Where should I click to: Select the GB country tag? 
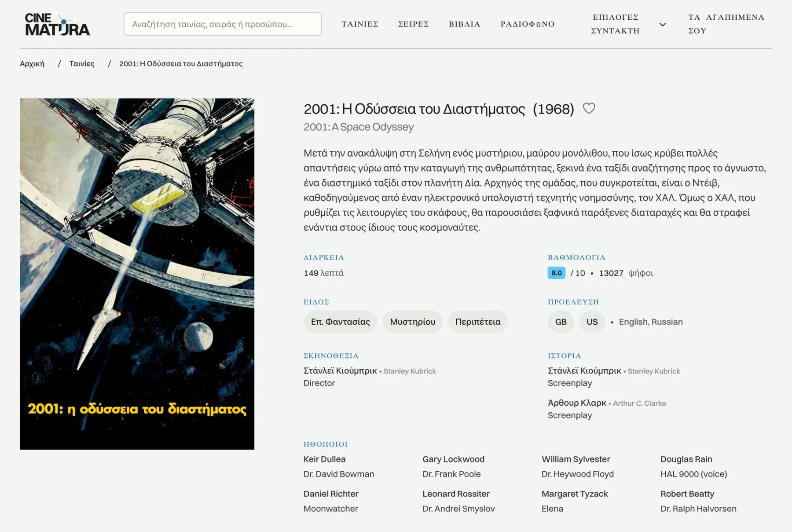561,322
